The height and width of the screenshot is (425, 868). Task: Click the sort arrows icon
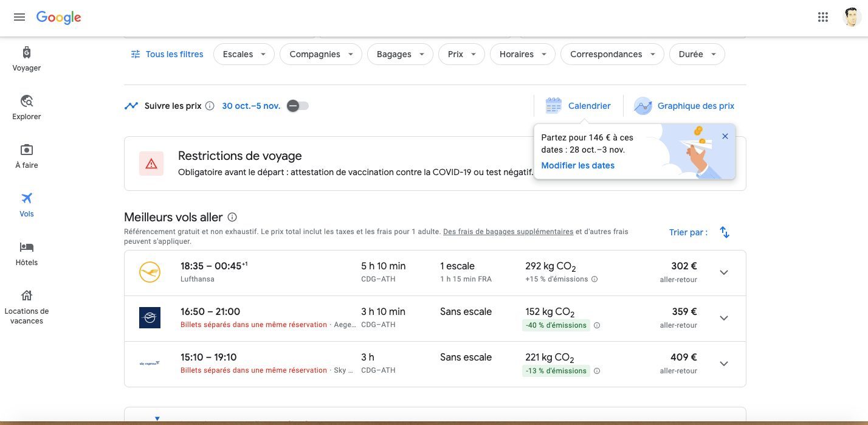[x=724, y=232]
